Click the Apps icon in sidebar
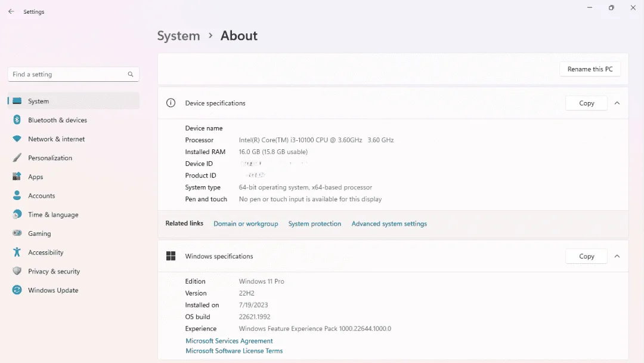Image resolution: width=644 pixels, height=363 pixels. [17, 176]
